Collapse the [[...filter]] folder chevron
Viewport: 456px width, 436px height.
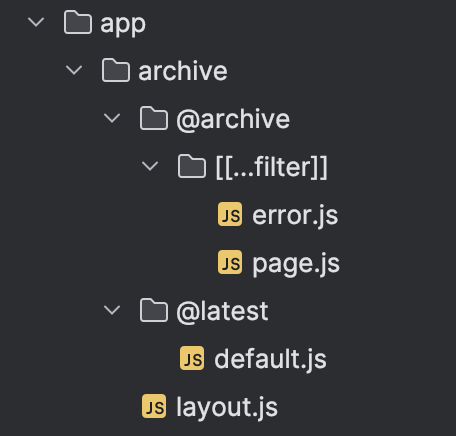pyautogui.click(x=150, y=166)
